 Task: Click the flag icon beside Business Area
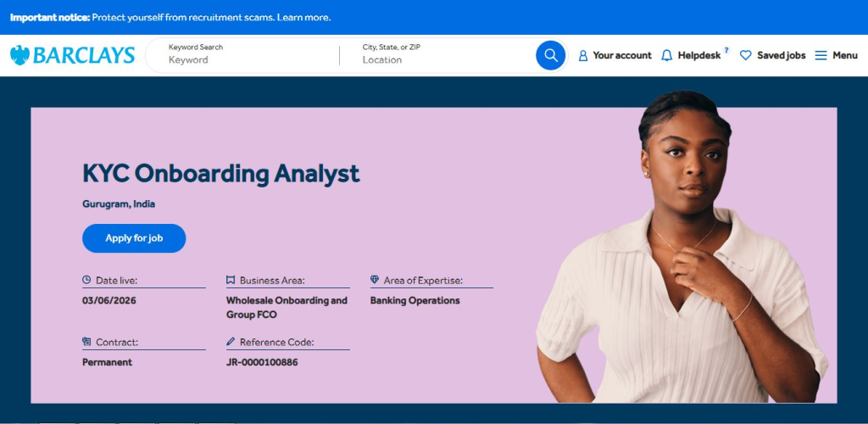(x=231, y=280)
